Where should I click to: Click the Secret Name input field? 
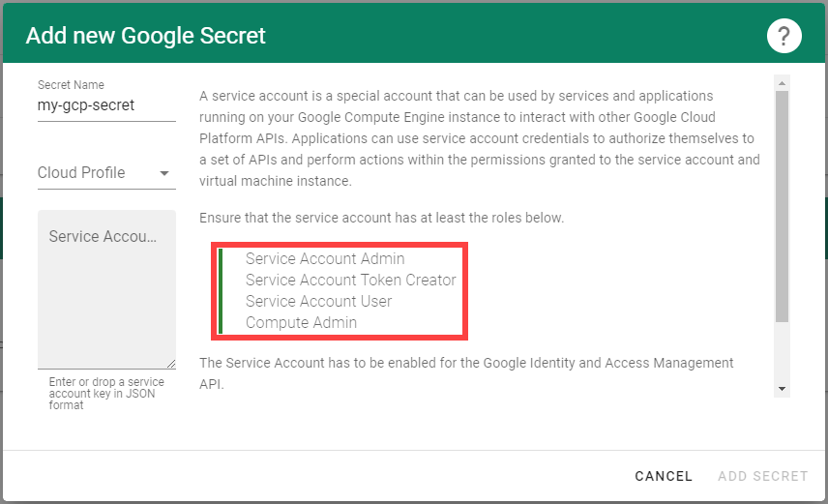click(106, 105)
